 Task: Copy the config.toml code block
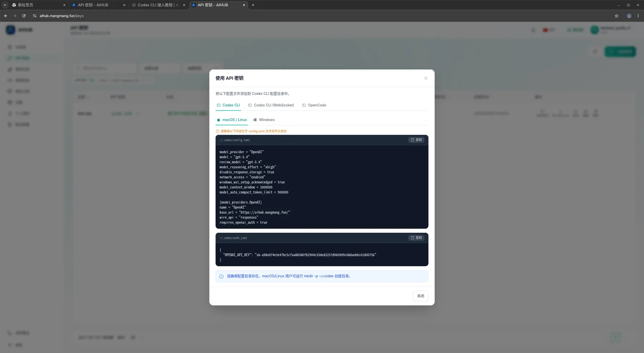coord(416,140)
